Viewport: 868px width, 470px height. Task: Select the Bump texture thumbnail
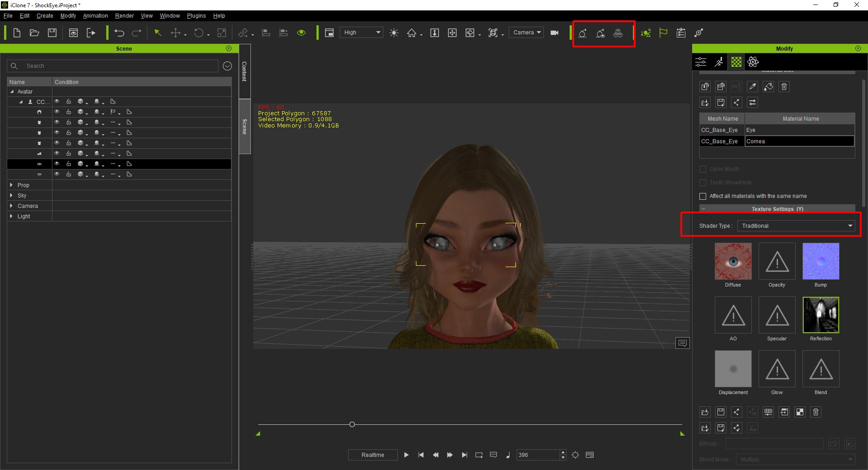tap(821, 261)
